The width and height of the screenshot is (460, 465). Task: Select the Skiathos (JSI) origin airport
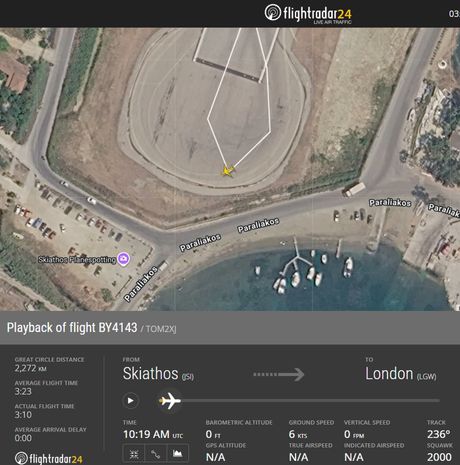tap(158, 374)
